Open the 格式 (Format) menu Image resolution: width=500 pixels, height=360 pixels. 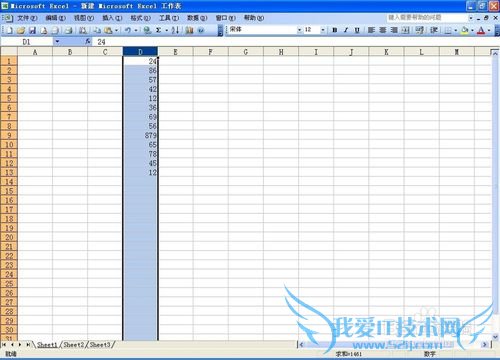click(140, 18)
